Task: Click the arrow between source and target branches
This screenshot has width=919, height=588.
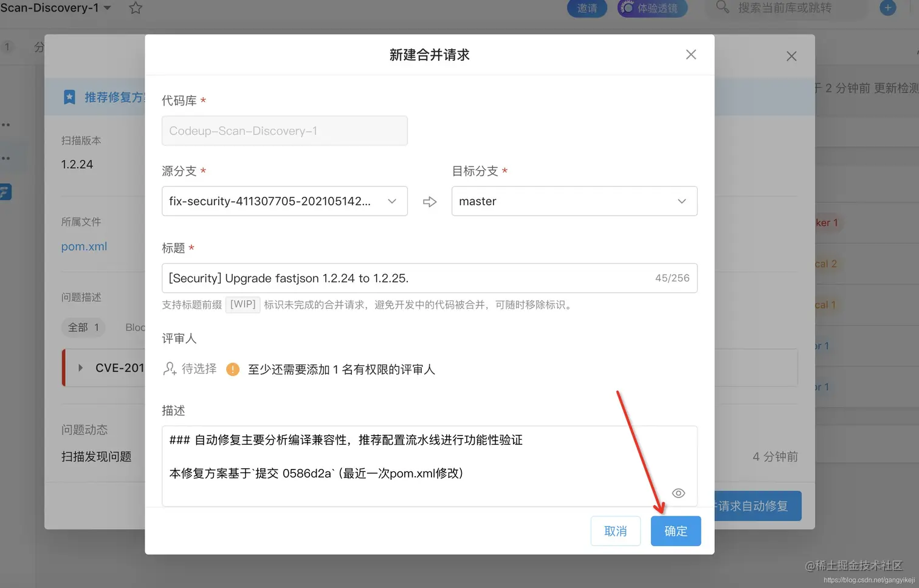Action: coord(430,202)
